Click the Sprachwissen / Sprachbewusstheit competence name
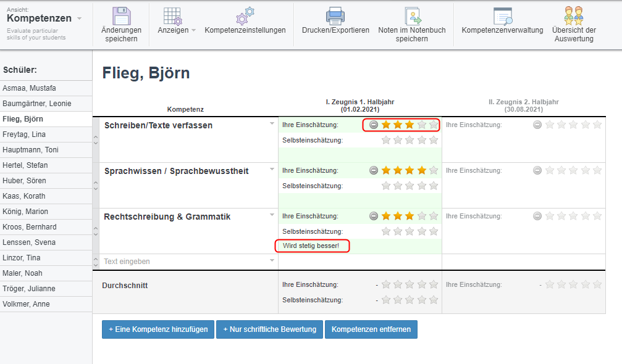 (177, 171)
